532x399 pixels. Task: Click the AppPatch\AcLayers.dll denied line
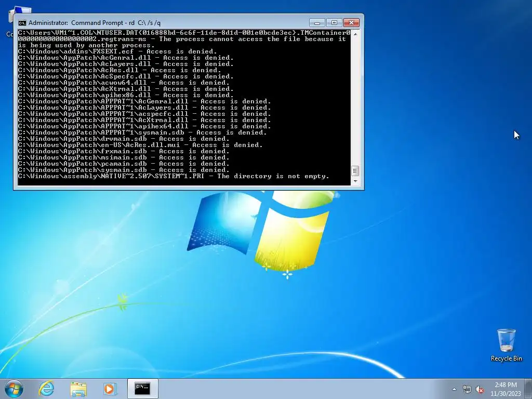point(126,64)
